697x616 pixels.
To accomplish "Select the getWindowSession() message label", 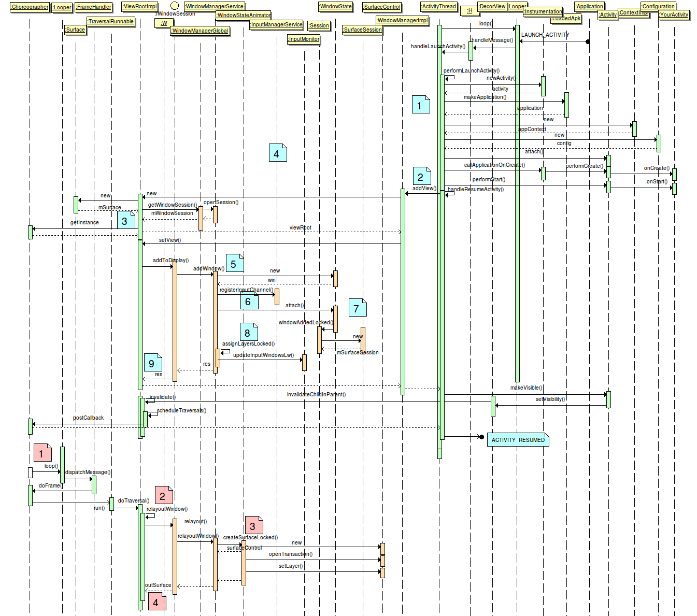I will 173,205.
